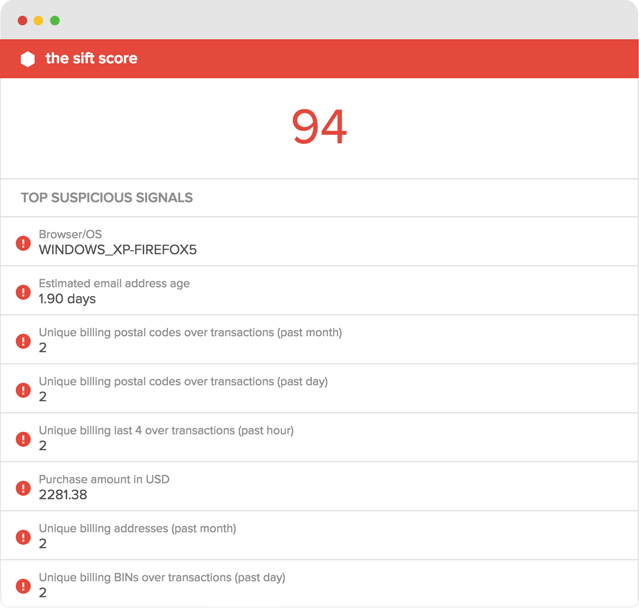This screenshot has height=608, width=639.
Task: Click the red close window dot
Action: [x=22, y=20]
